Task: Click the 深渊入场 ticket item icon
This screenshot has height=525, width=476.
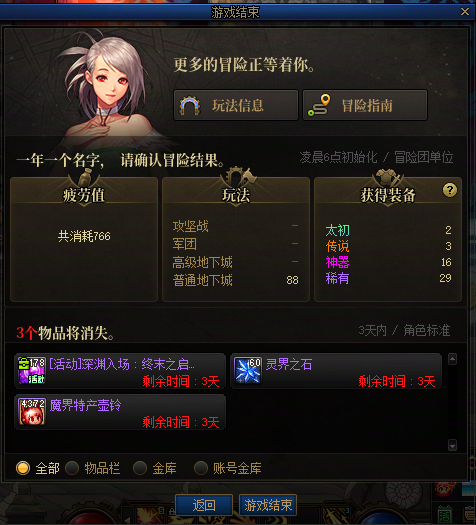Action: click(x=31, y=370)
